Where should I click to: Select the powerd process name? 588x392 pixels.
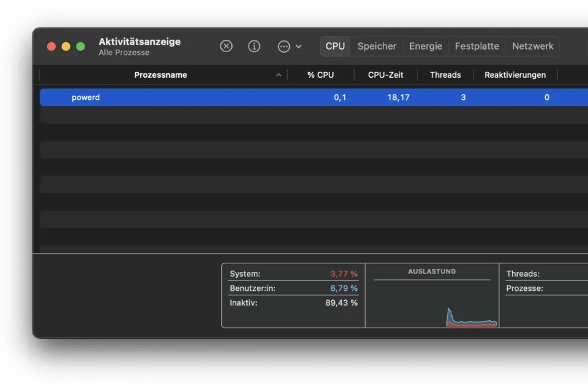[x=86, y=97]
